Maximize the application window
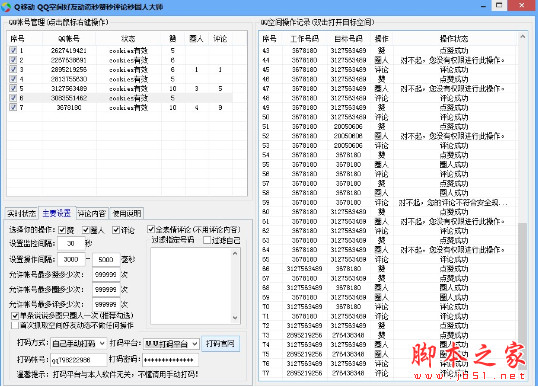This screenshot has height=387, width=538. click(x=500, y=5)
